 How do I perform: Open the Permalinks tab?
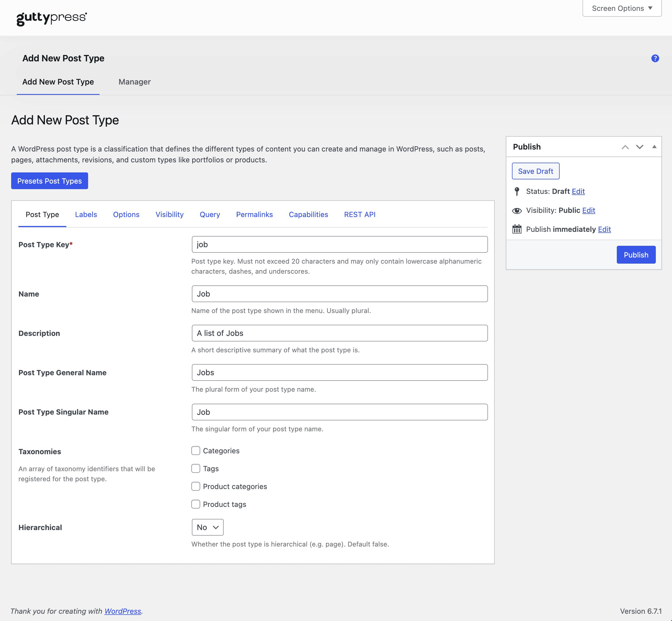tap(255, 214)
